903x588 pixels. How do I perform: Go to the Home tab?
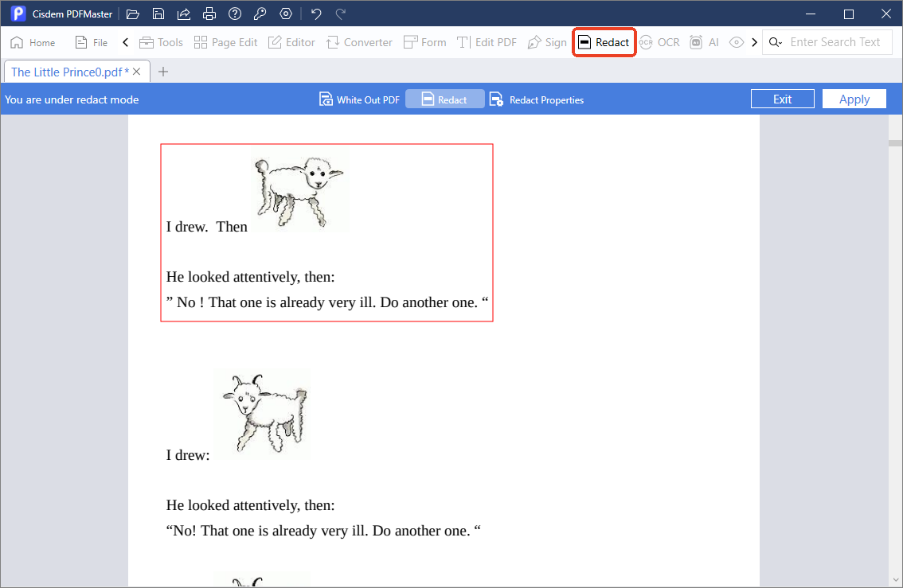(33, 43)
